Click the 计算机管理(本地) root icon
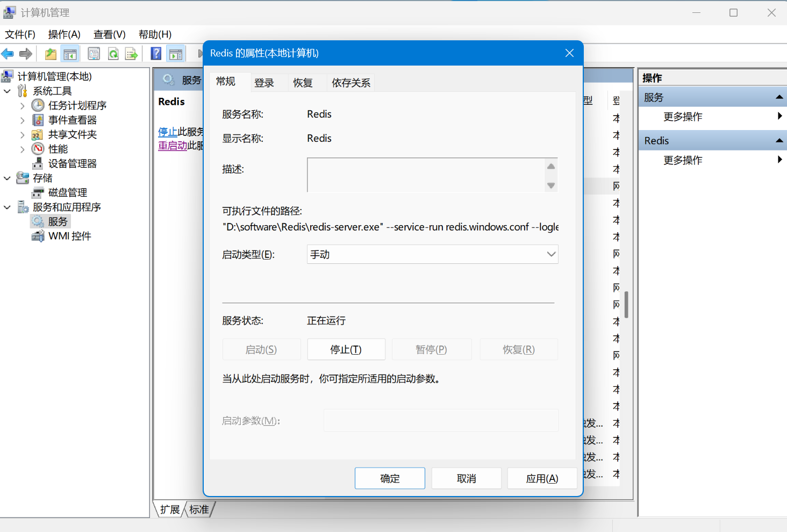787x532 pixels. click(x=8, y=76)
